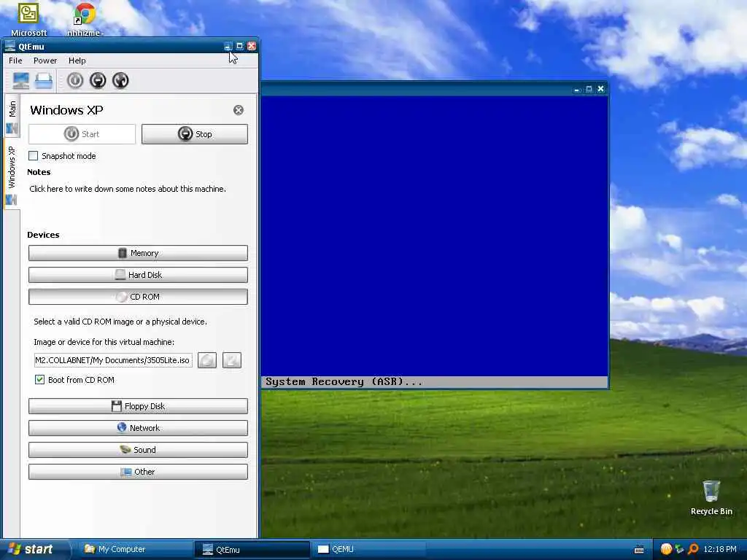Enable Snapshot mode checkbox
Image resolution: width=747 pixels, height=560 pixels.
click(x=34, y=156)
